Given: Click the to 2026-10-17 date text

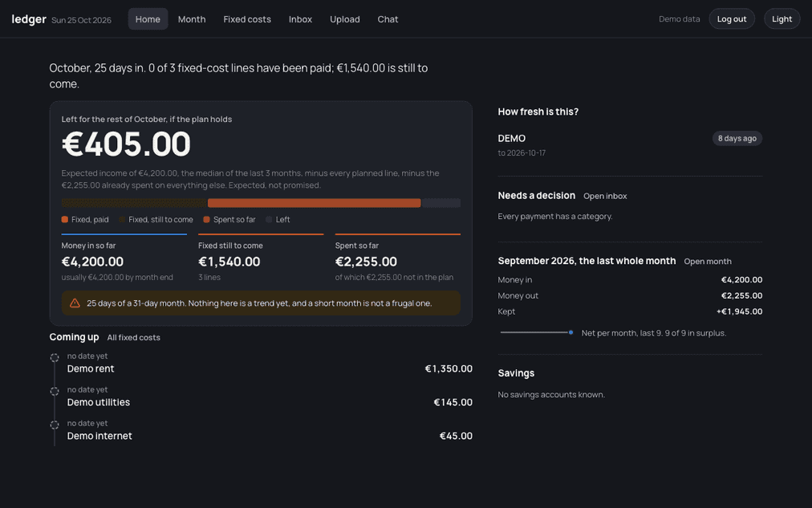Looking at the screenshot, I should click(x=522, y=153).
